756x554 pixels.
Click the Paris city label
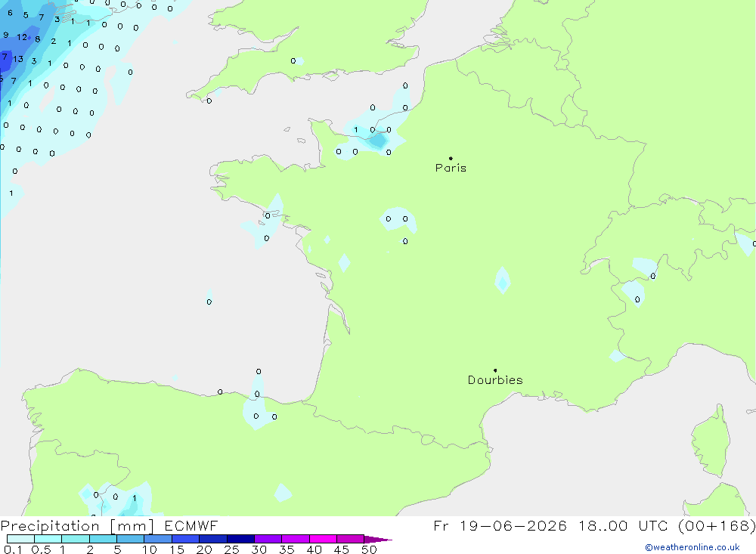tap(451, 168)
